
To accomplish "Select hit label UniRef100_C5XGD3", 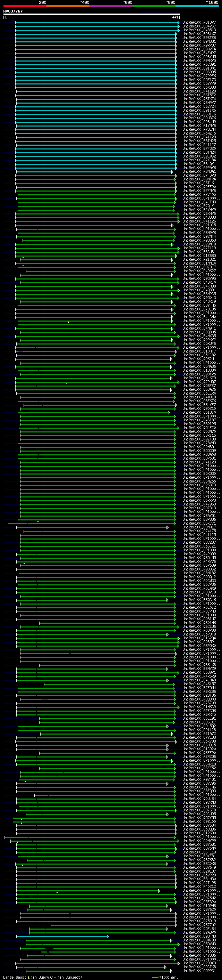I will 199,88.
